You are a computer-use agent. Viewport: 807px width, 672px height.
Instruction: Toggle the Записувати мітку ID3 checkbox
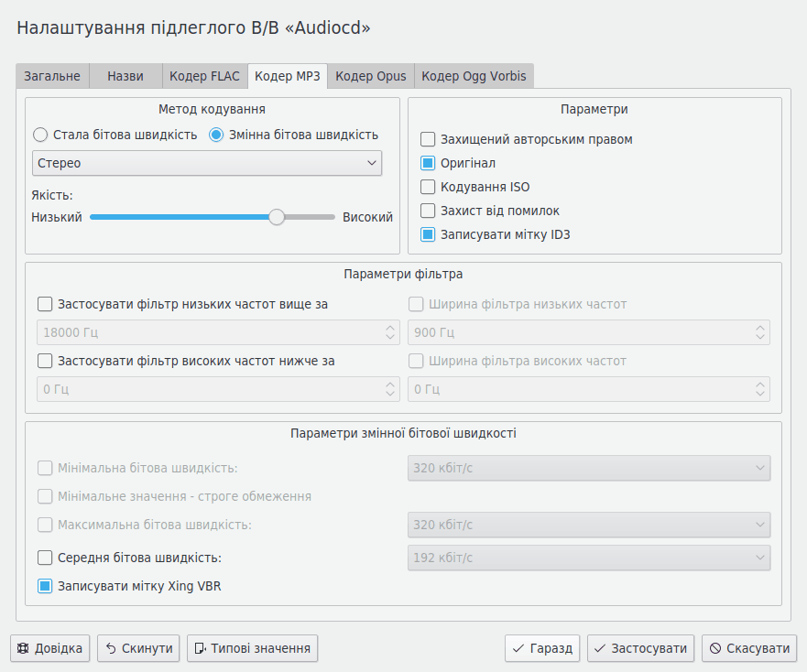(428, 235)
